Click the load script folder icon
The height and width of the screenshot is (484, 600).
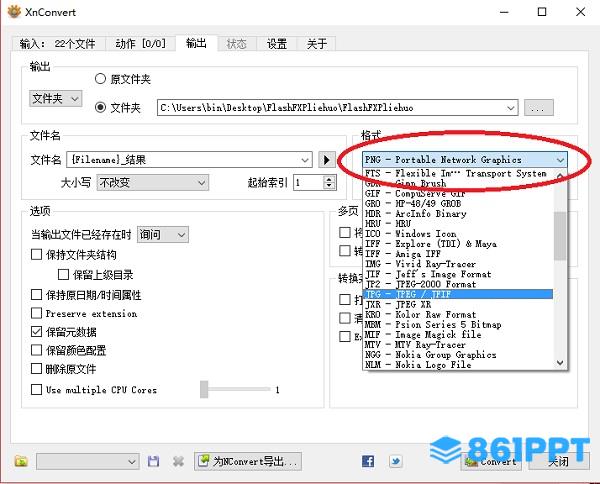coord(21,461)
